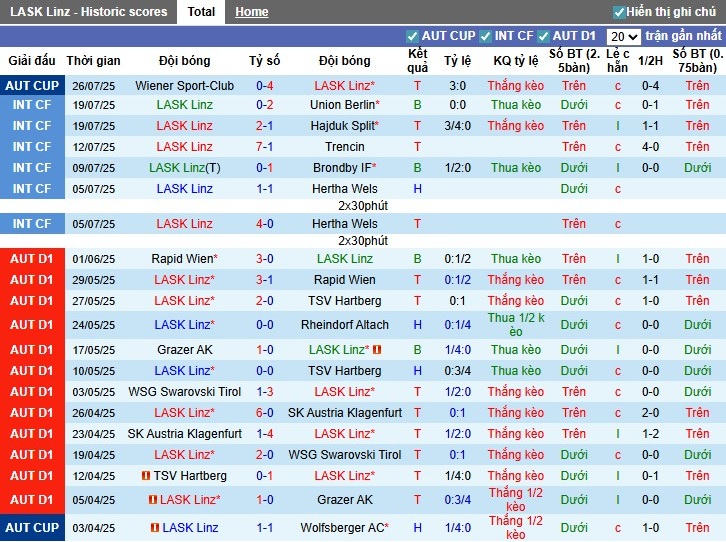Click Thắng 1/2 kèo result in Grazer AK 05/04/25 row
The width and height of the screenshot is (726, 542).
point(515,500)
